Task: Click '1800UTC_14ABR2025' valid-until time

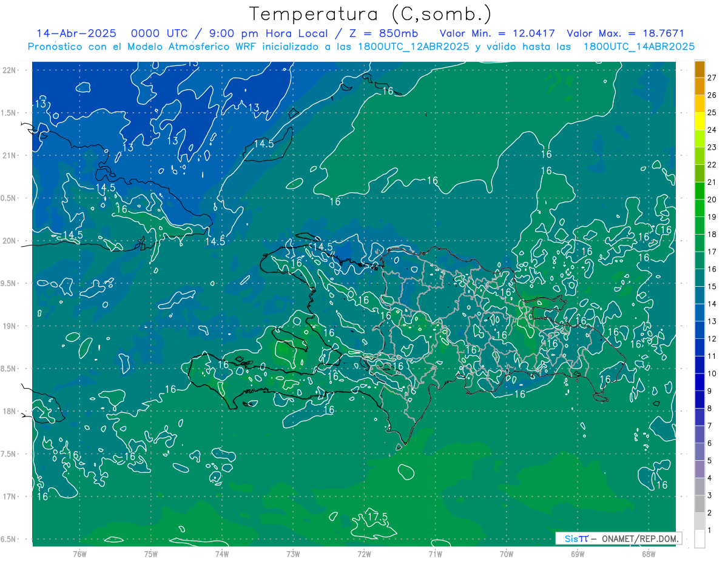Action: (639, 47)
